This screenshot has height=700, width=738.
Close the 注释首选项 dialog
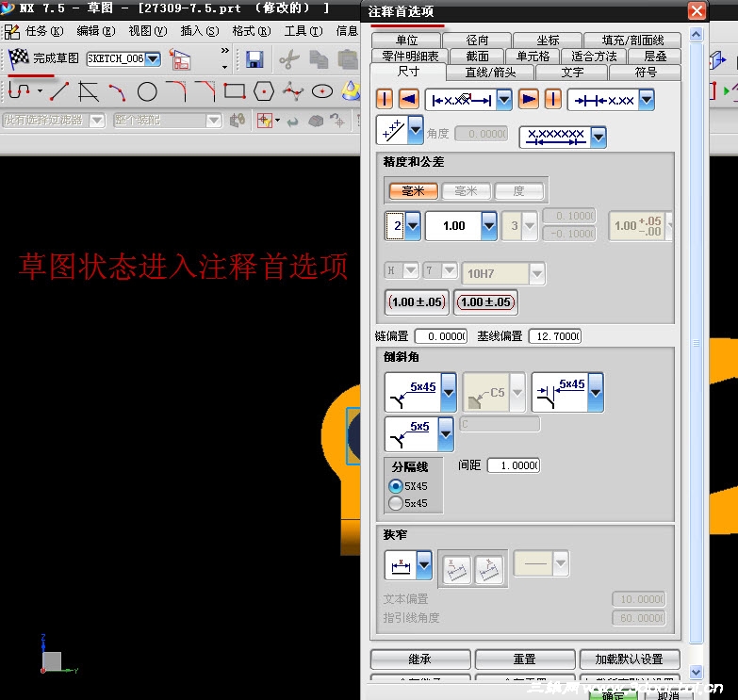(697, 10)
